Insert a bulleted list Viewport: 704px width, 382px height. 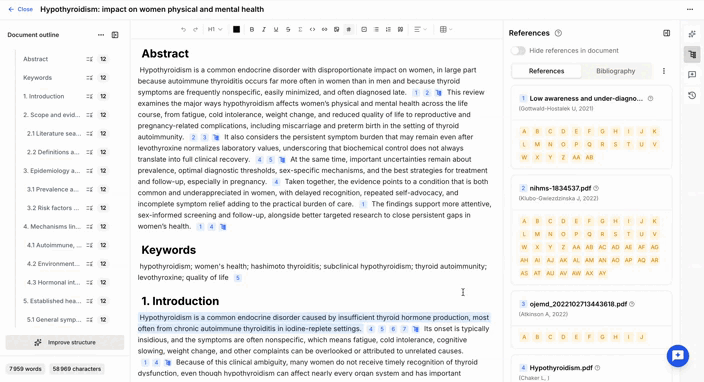click(x=376, y=30)
